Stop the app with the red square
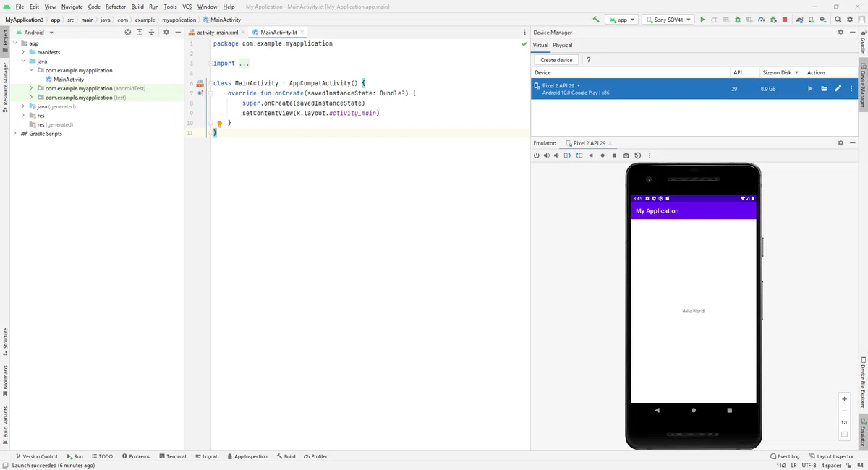 click(785, 20)
